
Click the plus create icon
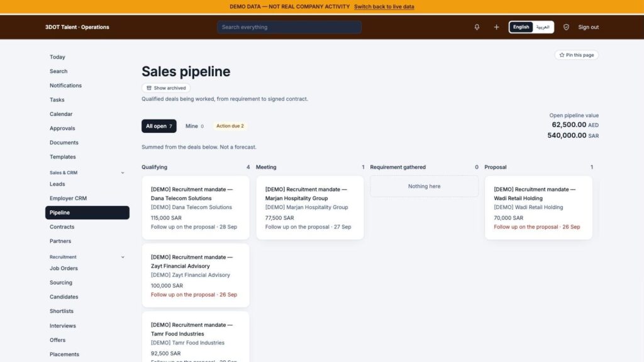[496, 27]
